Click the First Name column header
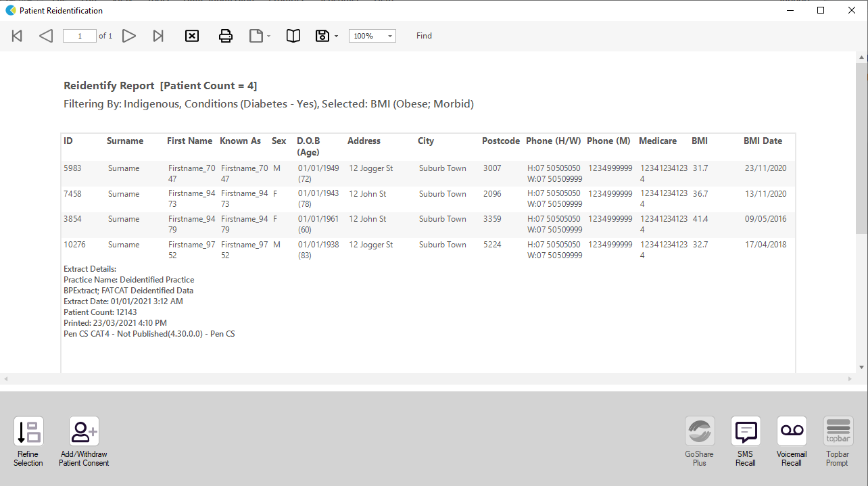Screen dimensions: 868x486 point(190,141)
